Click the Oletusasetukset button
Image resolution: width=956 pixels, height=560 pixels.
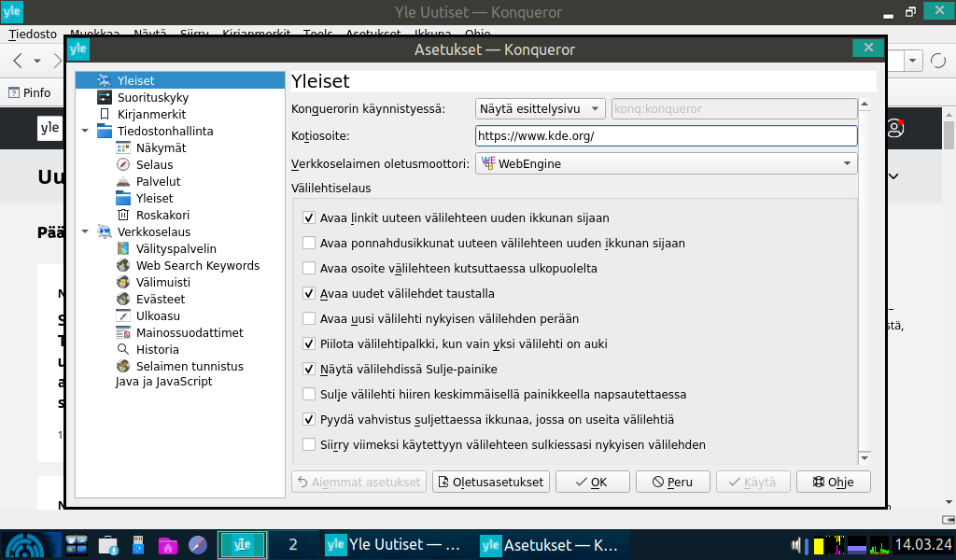click(x=491, y=482)
